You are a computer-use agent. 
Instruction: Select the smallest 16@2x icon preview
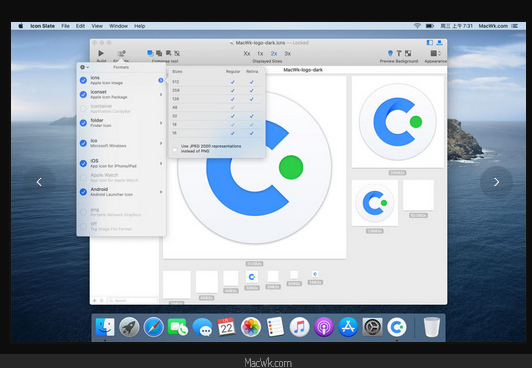(315, 274)
